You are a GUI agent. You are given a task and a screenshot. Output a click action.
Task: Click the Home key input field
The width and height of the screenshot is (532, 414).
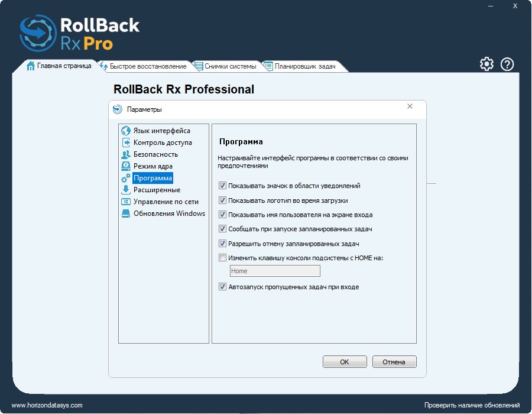point(275,271)
